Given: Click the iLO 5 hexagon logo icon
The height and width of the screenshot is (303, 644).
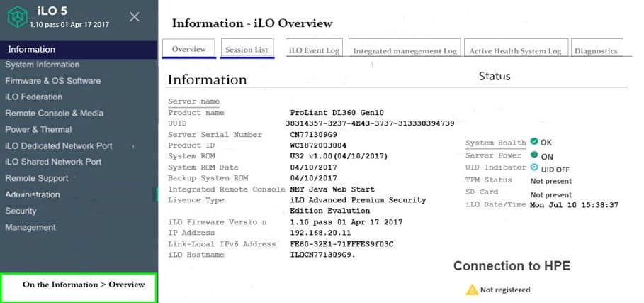Looking at the screenshot, I should point(16,18).
